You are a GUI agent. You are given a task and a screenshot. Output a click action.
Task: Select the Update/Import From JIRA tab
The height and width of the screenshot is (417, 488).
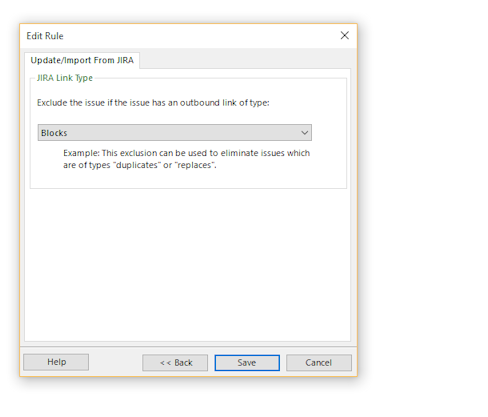pyautogui.click(x=82, y=60)
